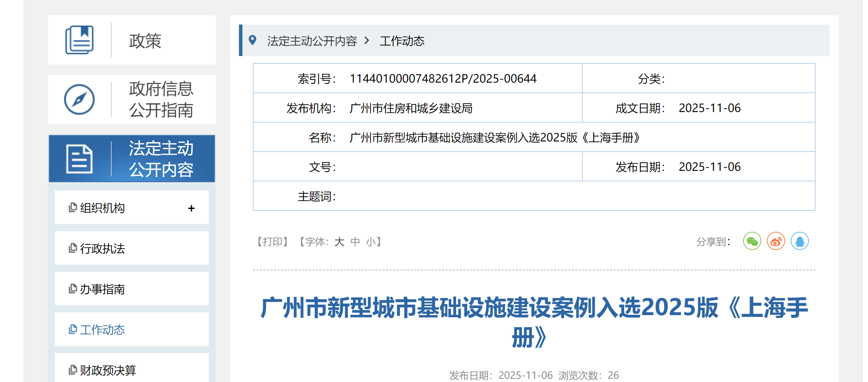The image size is (868, 382).
Task: Click the location pin breadcrumb icon
Action: (x=252, y=40)
